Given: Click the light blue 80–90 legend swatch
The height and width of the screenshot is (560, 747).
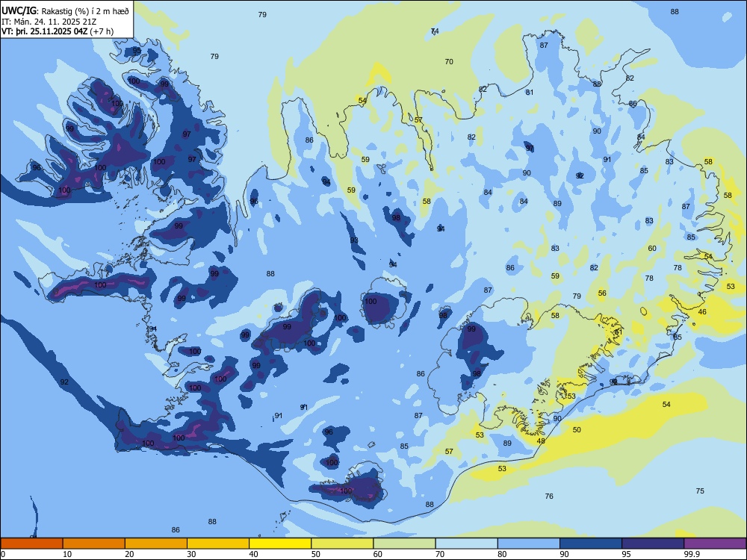Looking at the screenshot, I should (x=529, y=544).
